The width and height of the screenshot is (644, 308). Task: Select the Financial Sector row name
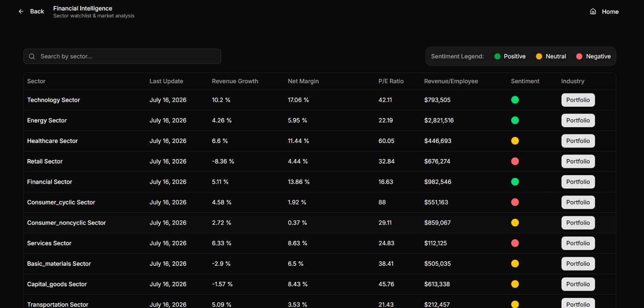50,182
